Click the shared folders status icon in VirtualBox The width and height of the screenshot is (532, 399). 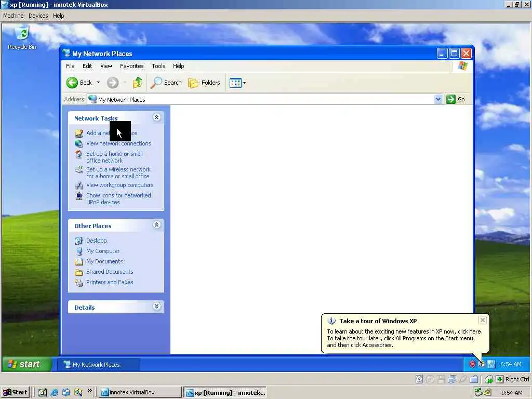click(474, 379)
